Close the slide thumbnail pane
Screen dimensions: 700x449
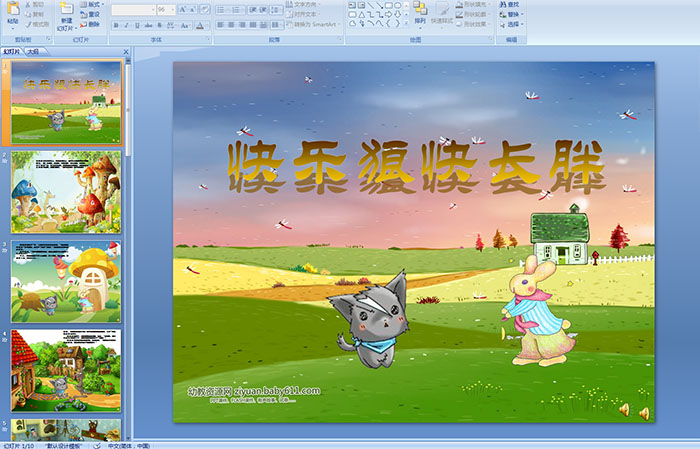click(x=126, y=52)
